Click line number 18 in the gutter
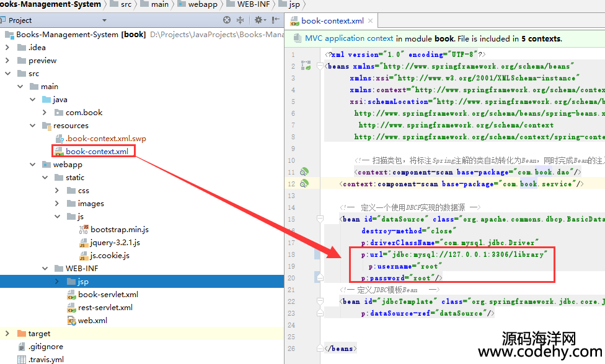 pos(291,254)
